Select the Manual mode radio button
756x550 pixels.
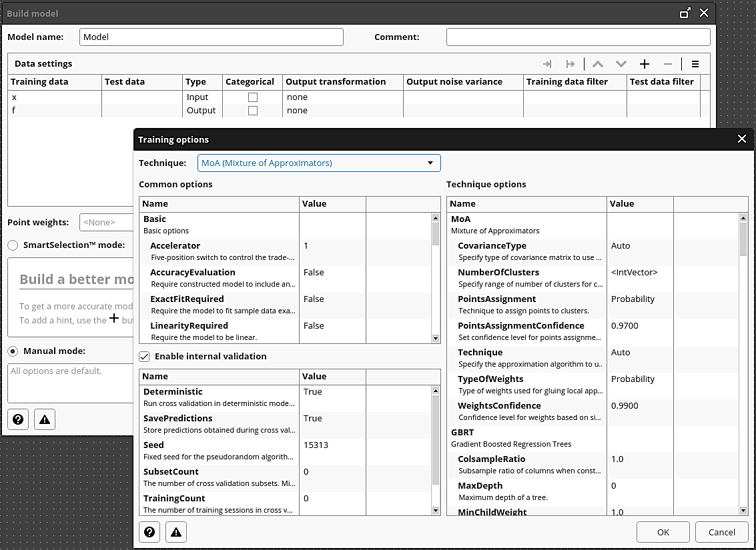[x=13, y=351]
